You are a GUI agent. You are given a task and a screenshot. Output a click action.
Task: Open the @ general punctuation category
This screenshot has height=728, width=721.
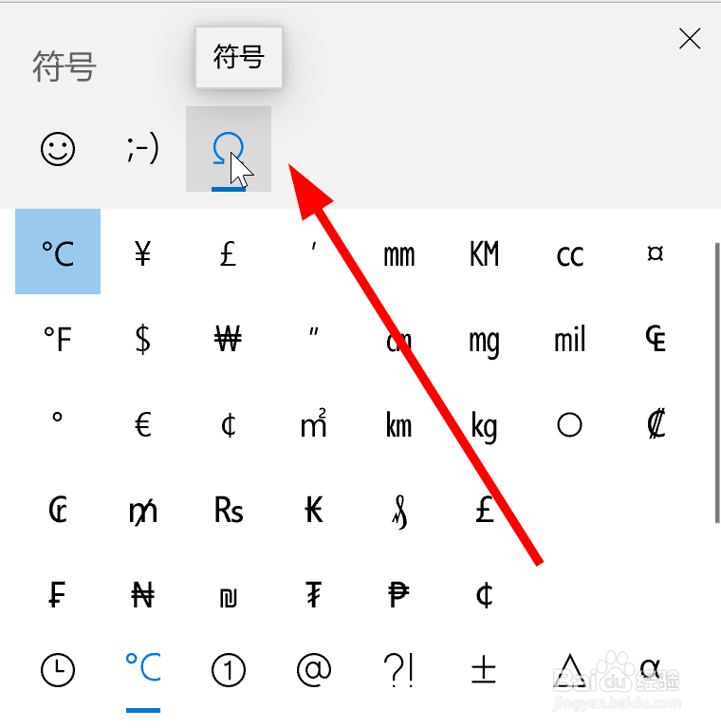pyautogui.click(x=314, y=670)
